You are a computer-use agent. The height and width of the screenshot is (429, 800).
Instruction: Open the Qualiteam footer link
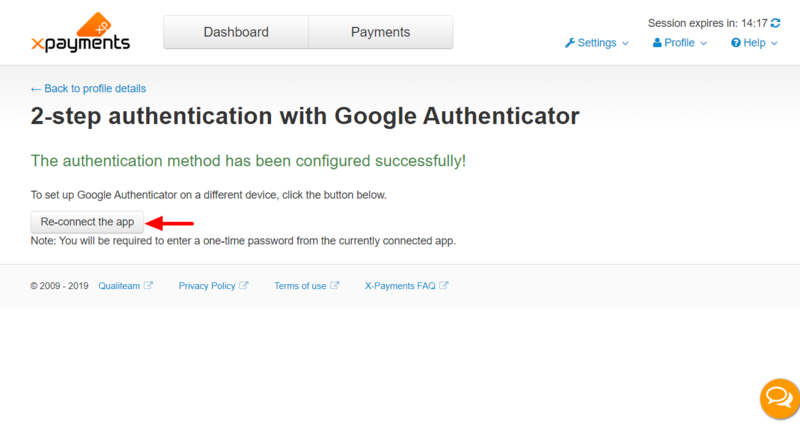119,286
